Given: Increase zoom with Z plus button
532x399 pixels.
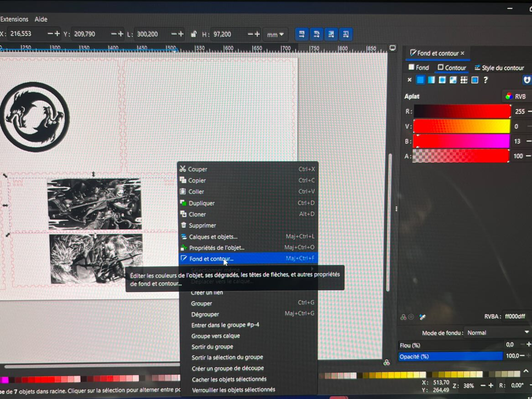Looking at the screenshot, I should coord(490,385).
